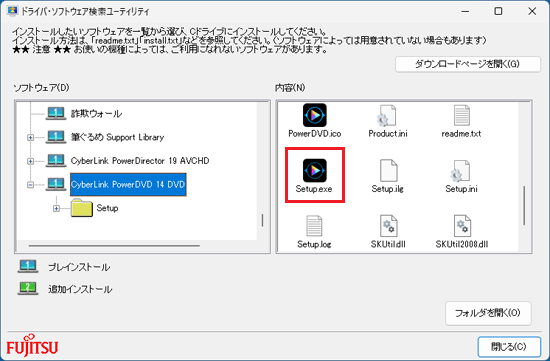Image resolution: width=550 pixels, height=361 pixels.
Task: Collapse the CyberLink PowerDVD 14 DVD node
Action: point(31,185)
